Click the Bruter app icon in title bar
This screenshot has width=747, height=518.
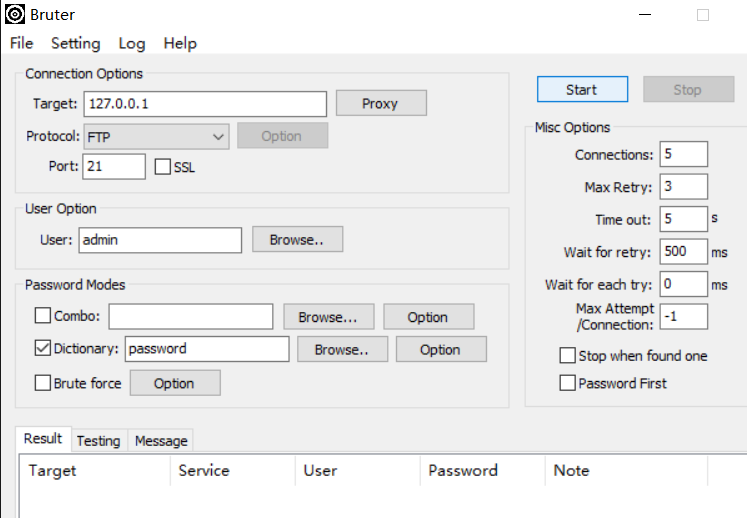(x=15, y=14)
